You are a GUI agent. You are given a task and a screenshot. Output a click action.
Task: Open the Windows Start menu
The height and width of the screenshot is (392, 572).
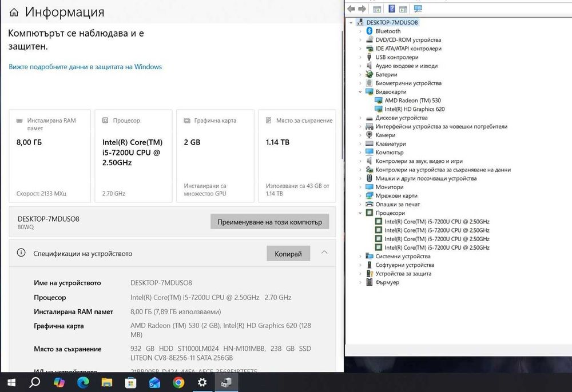click(x=11, y=382)
